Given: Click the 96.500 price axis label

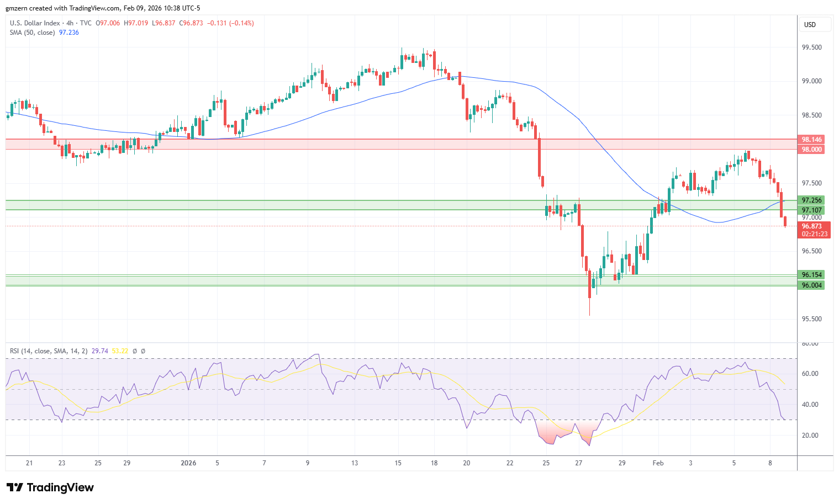Looking at the screenshot, I should tap(811, 251).
